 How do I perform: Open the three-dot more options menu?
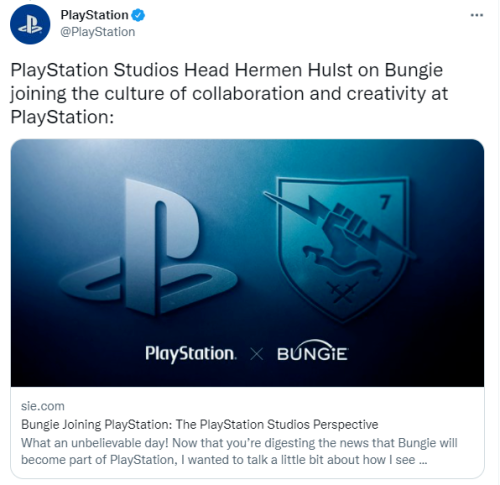pyautogui.click(x=477, y=15)
